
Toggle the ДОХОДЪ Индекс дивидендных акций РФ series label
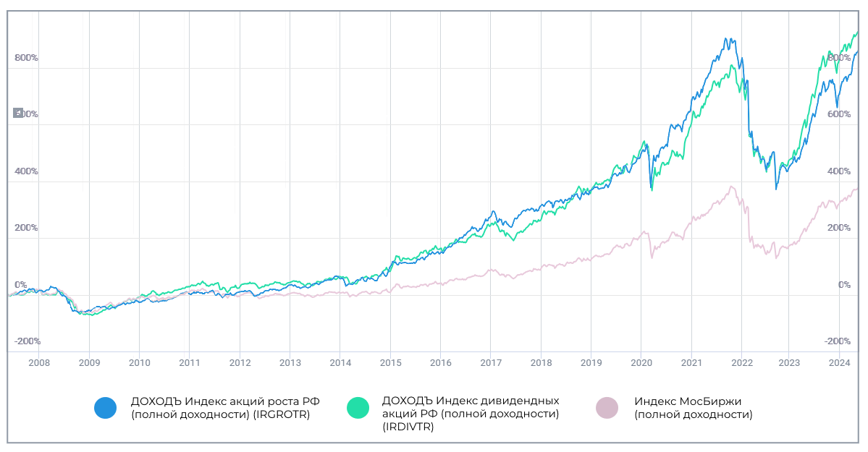[x=471, y=414]
